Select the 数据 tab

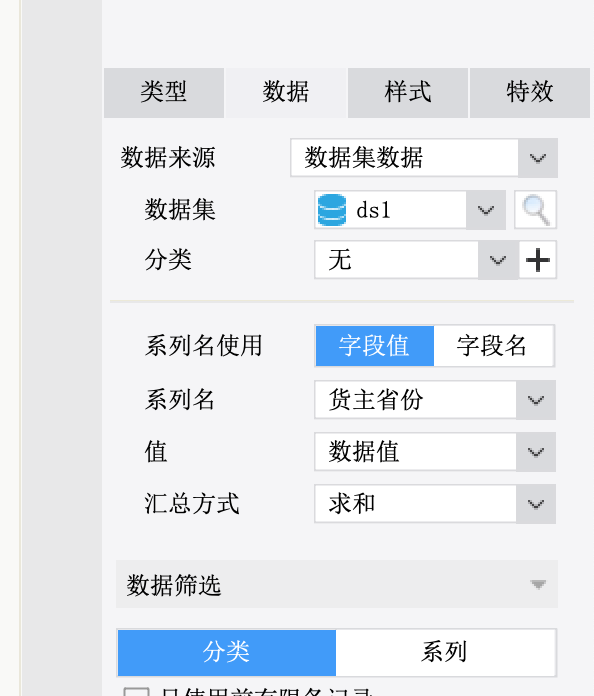pos(286,93)
